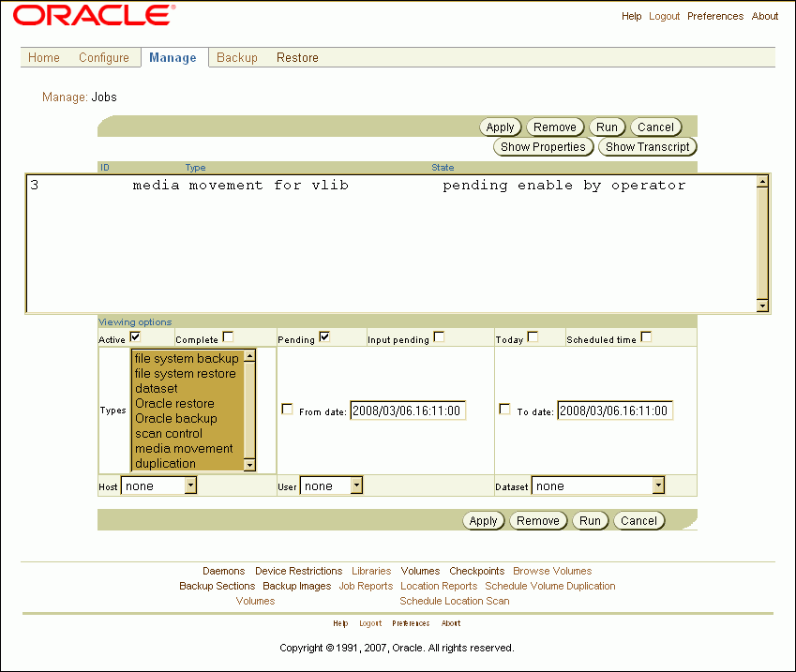
Task: Open Backup Sections link
Action: 218,586
